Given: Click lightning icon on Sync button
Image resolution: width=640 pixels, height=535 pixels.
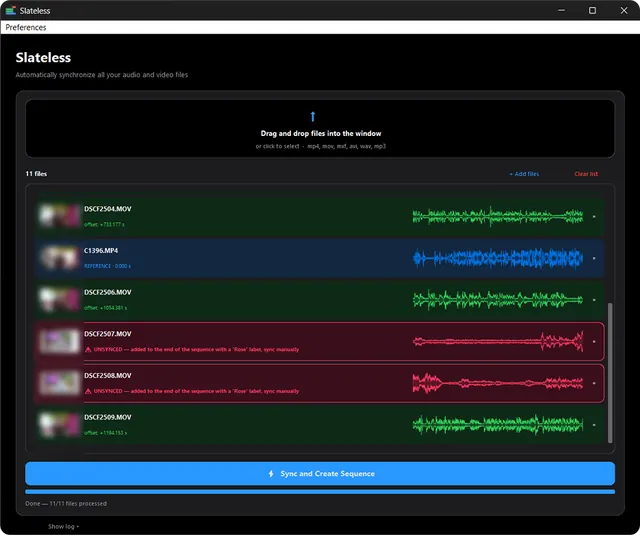Looking at the screenshot, I should [271, 474].
